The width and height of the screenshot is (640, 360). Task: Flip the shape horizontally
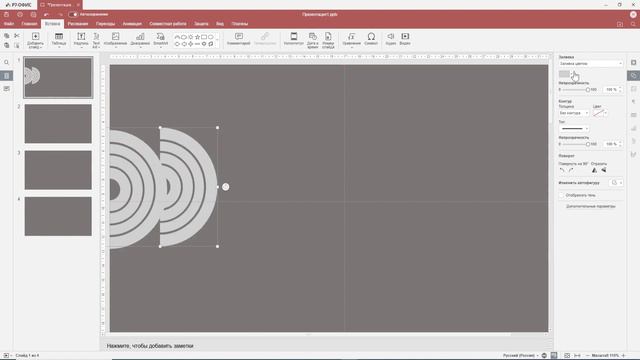click(594, 170)
